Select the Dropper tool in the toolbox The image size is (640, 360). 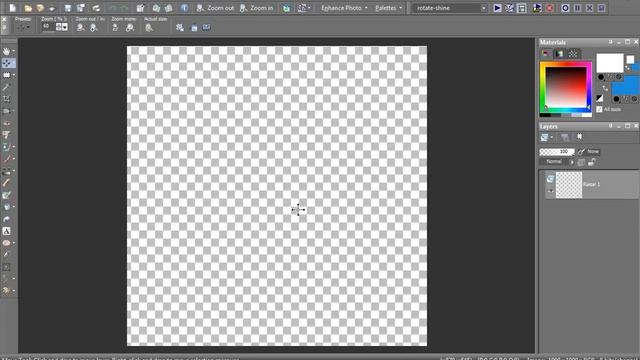[x=7, y=87]
